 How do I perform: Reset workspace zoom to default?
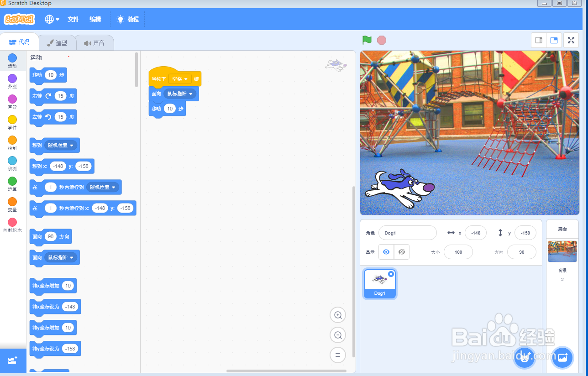coord(338,355)
